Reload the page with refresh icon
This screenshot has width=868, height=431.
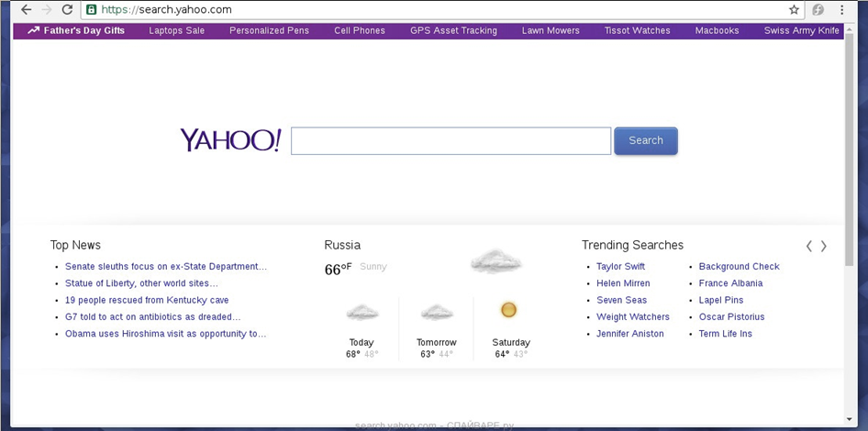[67, 9]
